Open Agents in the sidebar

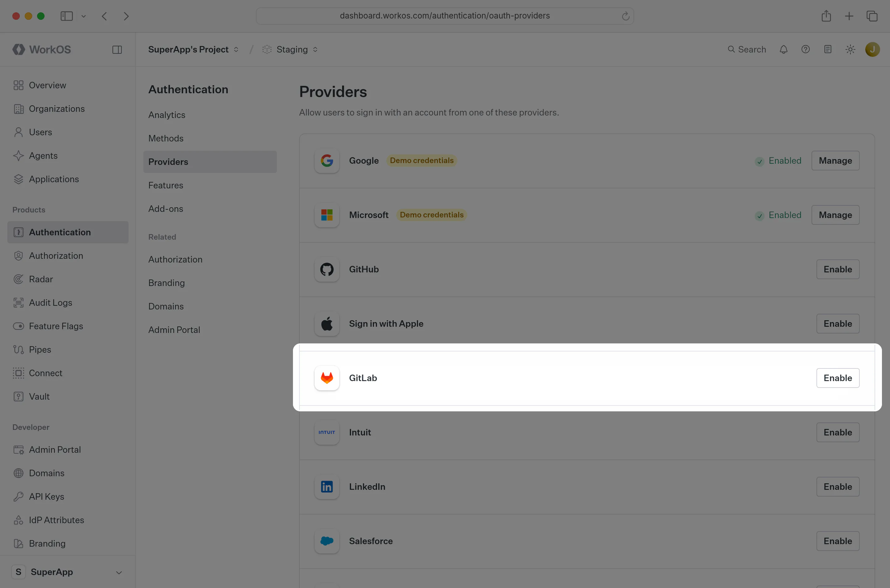point(68,156)
